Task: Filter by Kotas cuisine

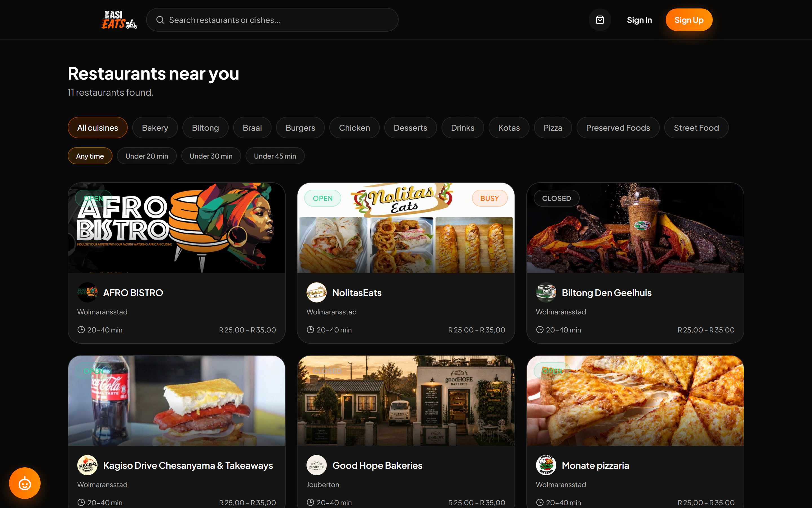Action: coord(509,128)
